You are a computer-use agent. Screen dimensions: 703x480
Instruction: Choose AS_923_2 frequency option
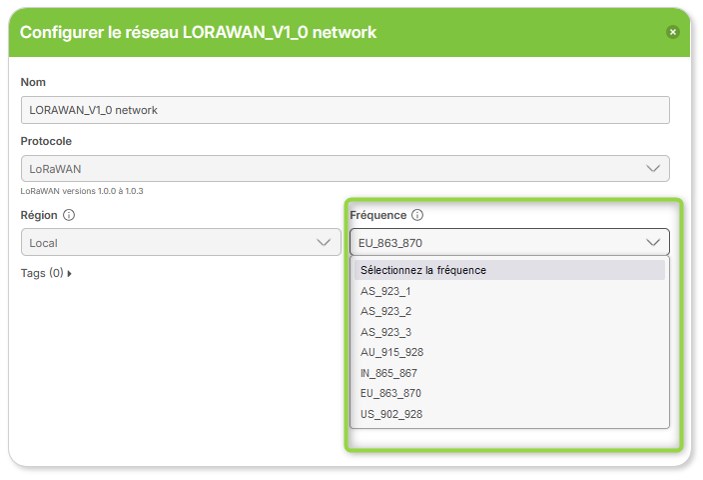click(509, 311)
